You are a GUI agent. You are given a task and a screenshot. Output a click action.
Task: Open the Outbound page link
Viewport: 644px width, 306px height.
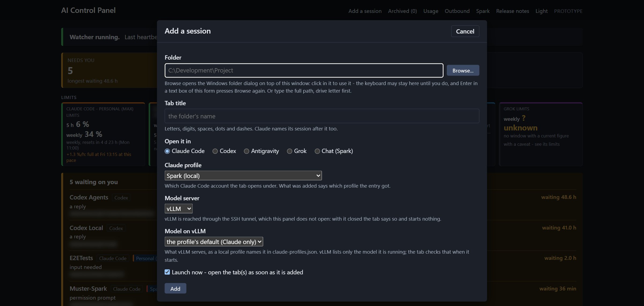pyautogui.click(x=457, y=11)
